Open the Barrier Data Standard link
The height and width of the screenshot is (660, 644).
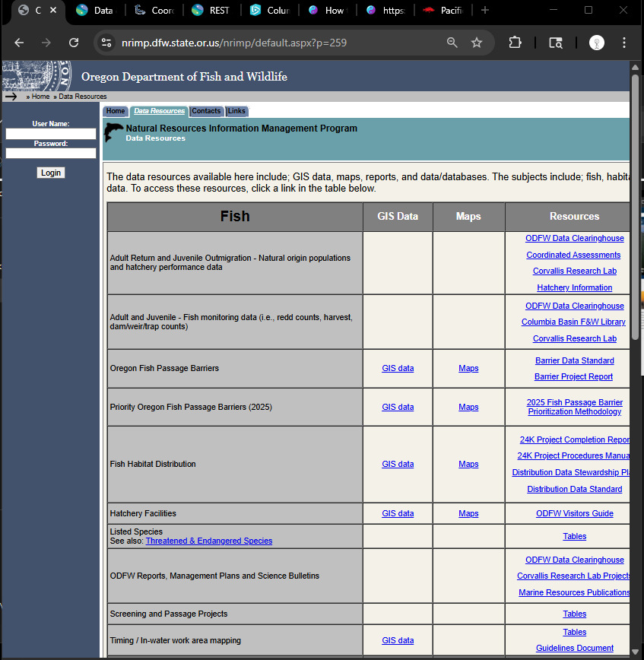(575, 360)
